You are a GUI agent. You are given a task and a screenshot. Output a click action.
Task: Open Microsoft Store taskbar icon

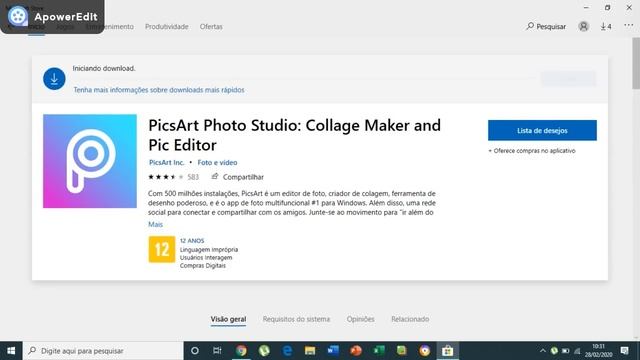click(x=448, y=351)
